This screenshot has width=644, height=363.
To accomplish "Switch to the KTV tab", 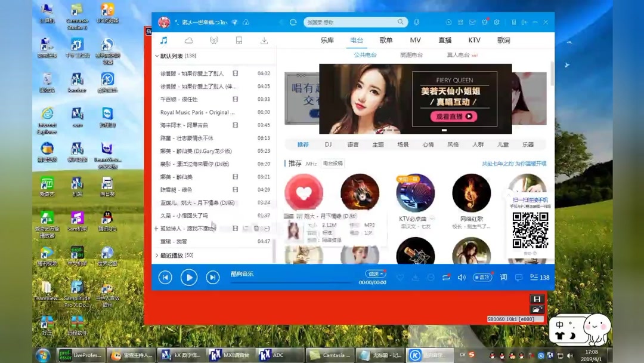I will 474,40.
